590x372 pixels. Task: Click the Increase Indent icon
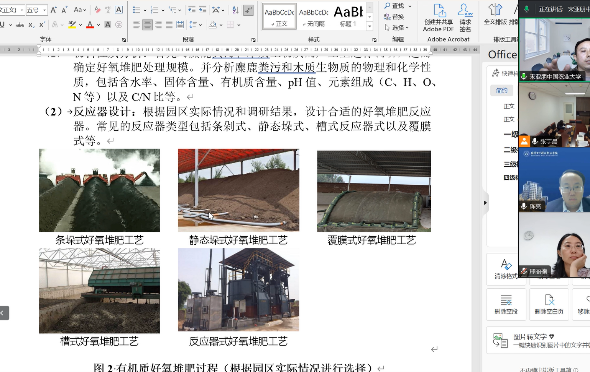202,10
